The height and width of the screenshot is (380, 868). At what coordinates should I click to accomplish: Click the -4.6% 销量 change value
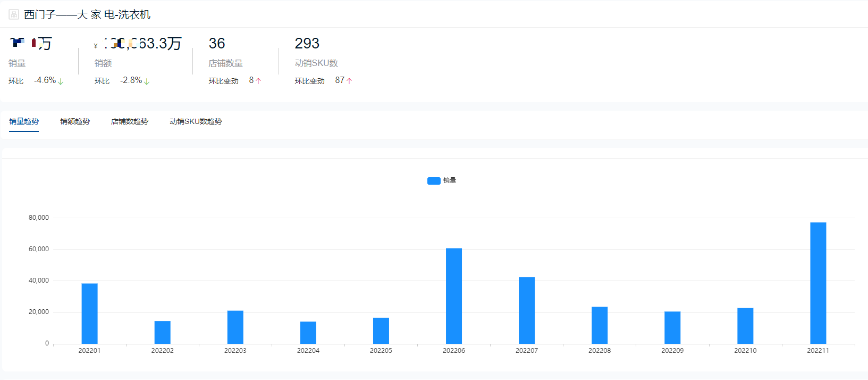[45, 80]
